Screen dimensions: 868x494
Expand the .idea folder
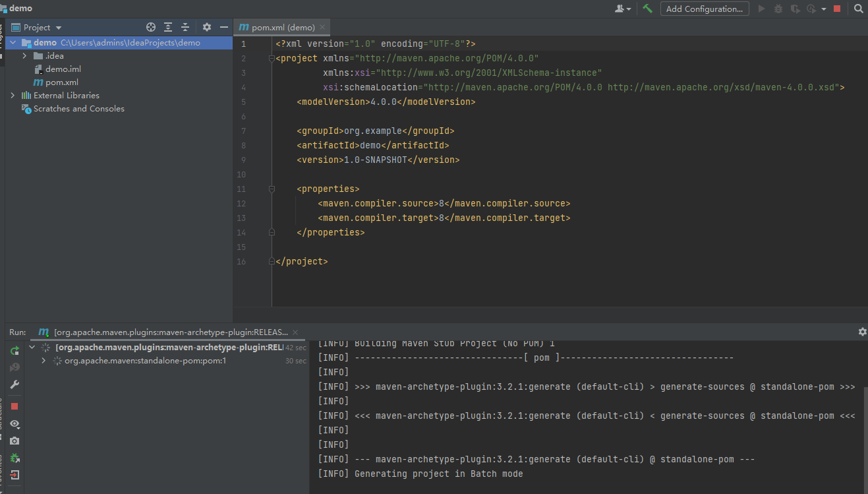tap(24, 56)
